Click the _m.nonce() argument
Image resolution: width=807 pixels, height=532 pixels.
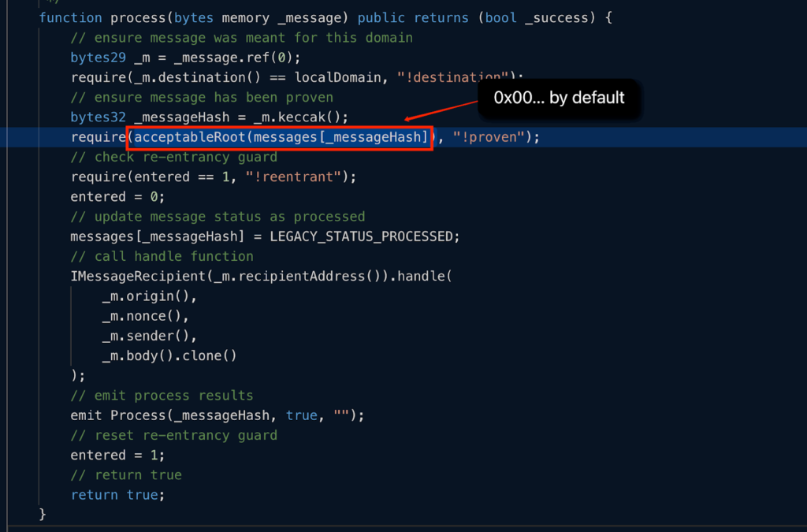[x=145, y=316]
